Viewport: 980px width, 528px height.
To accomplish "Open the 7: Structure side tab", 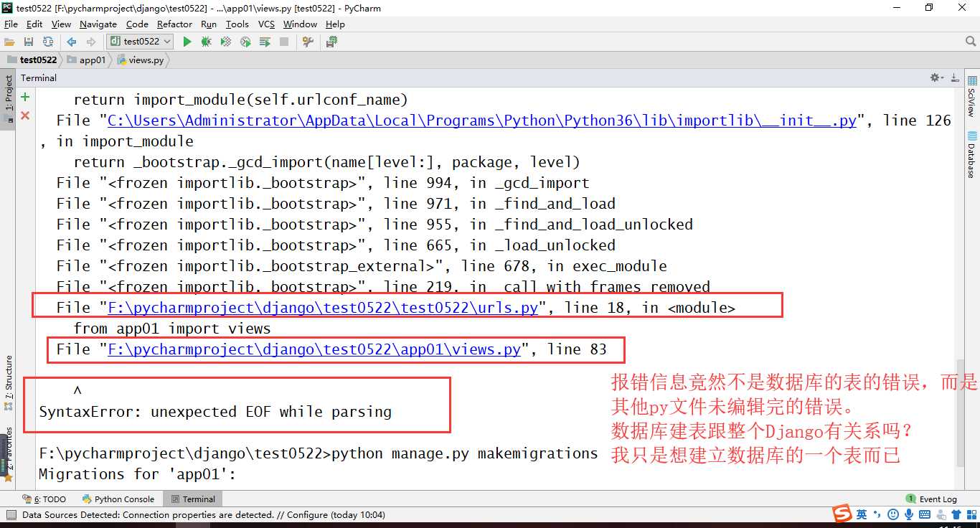I will 8,382.
